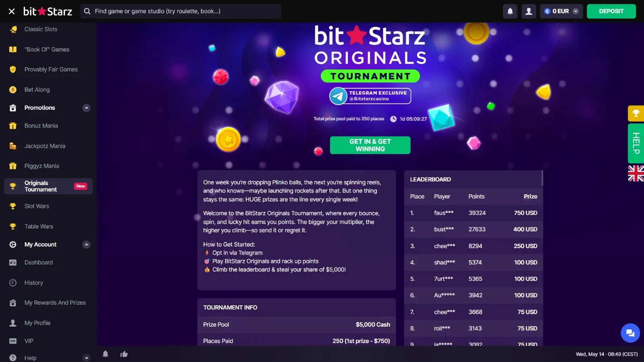644x362 pixels.
Task: Go to My Rewards And Prizes
Action: click(x=55, y=303)
